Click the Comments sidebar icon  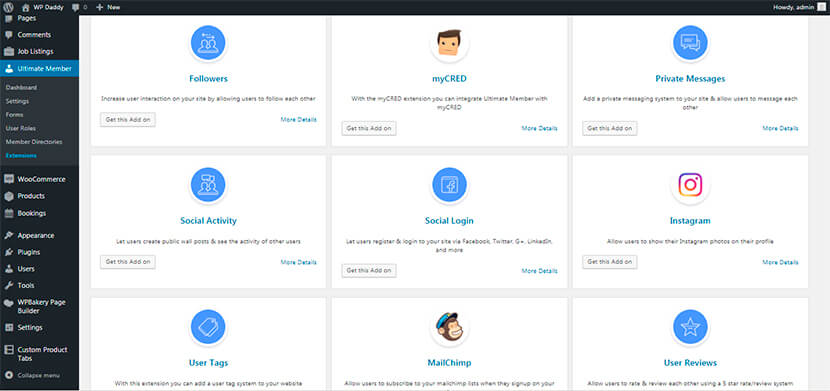point(8,35)
